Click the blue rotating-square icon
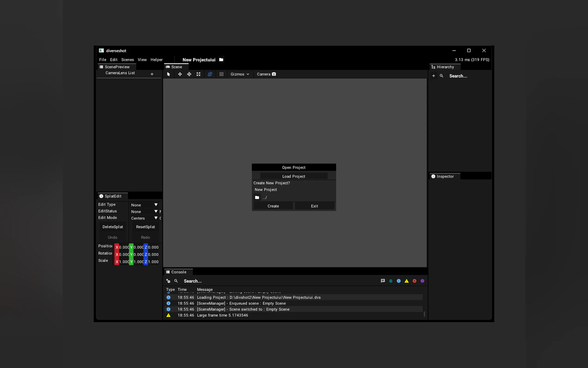The height and width of the screenshot is (368, 588). (x=210, y=74)
